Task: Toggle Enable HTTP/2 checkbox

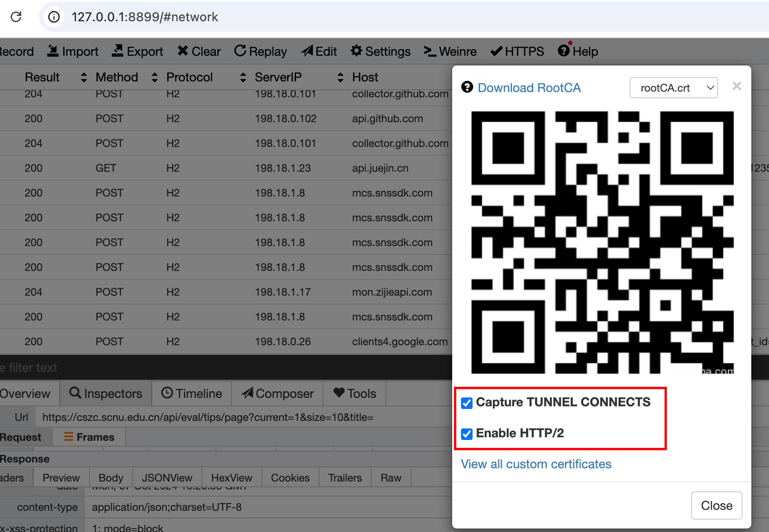Action: point(467,434)
